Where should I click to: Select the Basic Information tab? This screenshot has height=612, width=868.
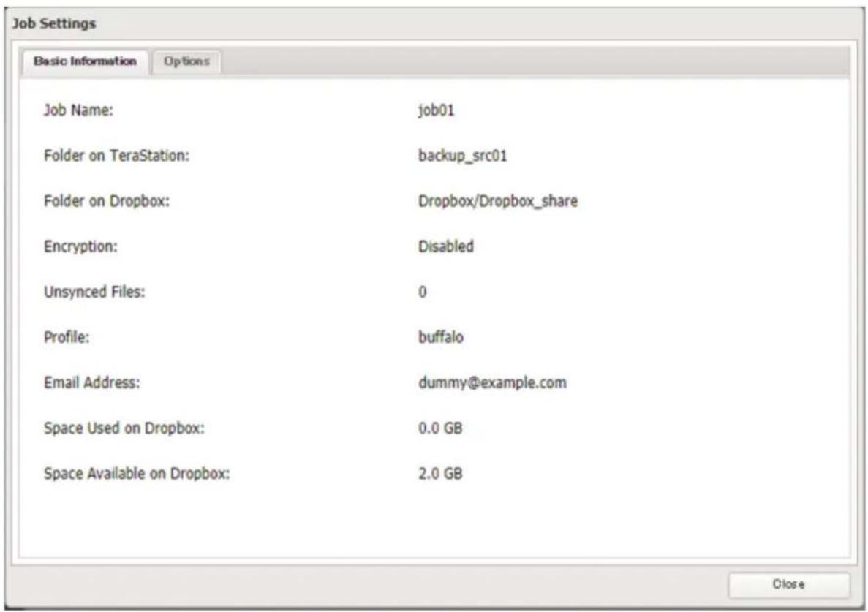[86, 61]
